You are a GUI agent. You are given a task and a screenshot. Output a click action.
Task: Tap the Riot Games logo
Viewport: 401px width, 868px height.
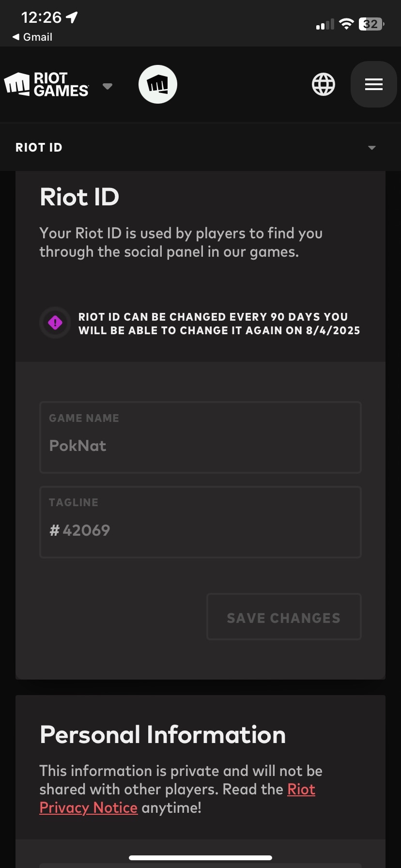click(46, 85)
